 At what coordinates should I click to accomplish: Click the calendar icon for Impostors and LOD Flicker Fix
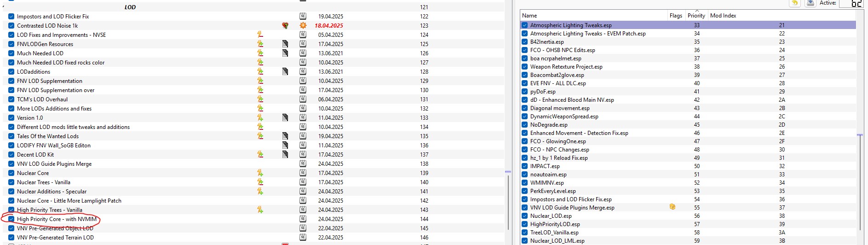coord(303,16)
